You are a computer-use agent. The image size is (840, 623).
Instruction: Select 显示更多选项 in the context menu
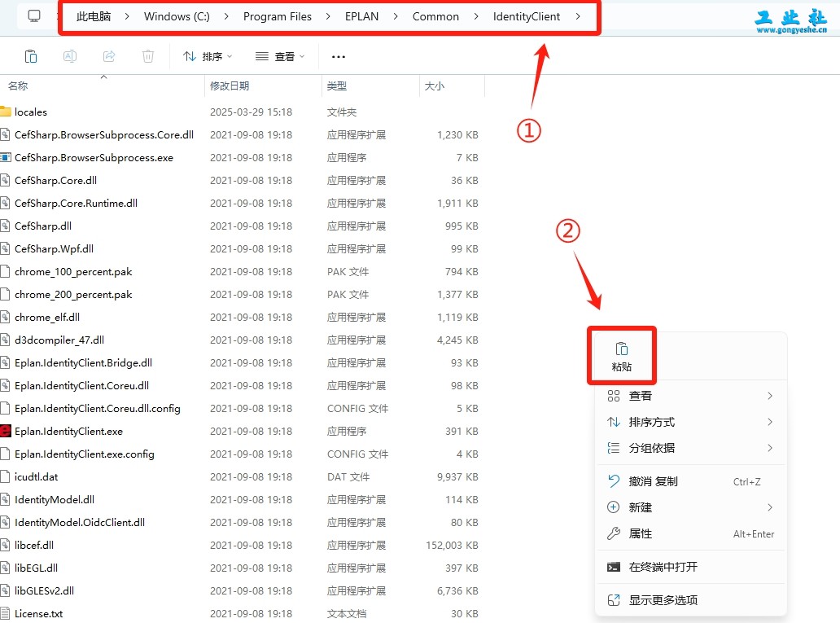690,600
